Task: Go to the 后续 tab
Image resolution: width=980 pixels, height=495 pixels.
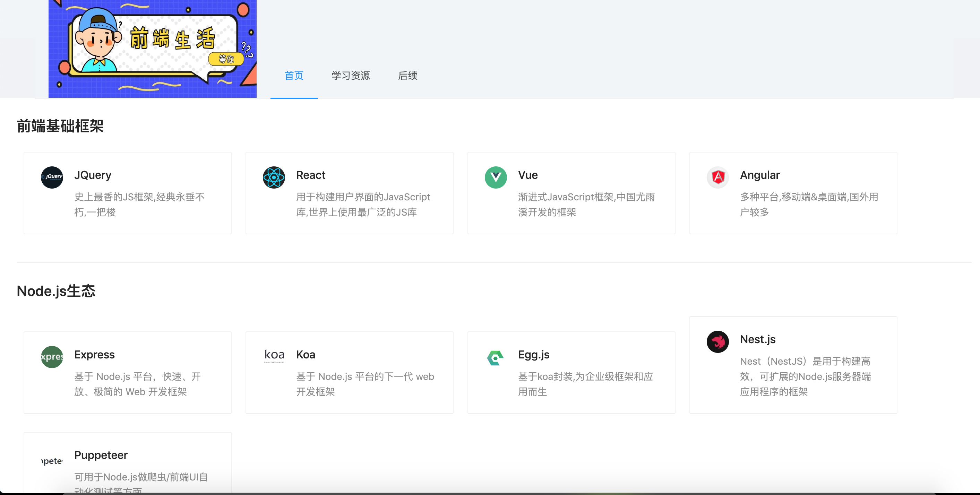Action: tap(407, 76)
